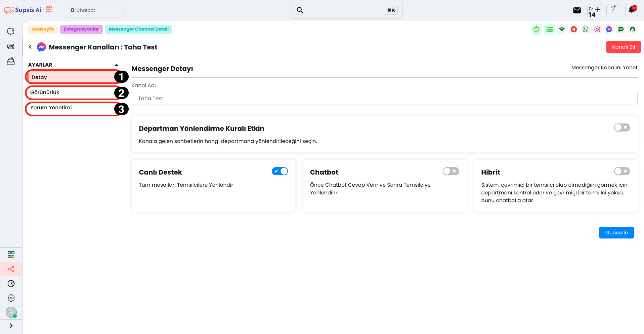Open the Supsis Ai logo home
The width and height of the screenshot is (644, 334).
23,10
